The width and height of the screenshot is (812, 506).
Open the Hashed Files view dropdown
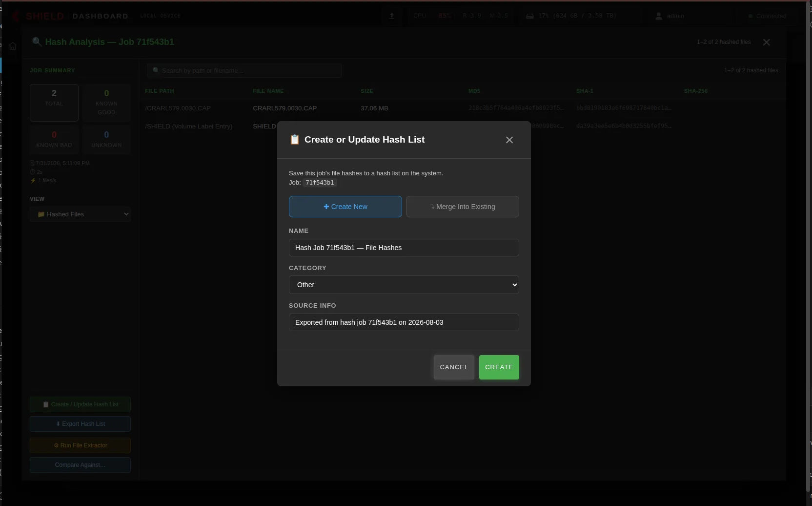80,214
